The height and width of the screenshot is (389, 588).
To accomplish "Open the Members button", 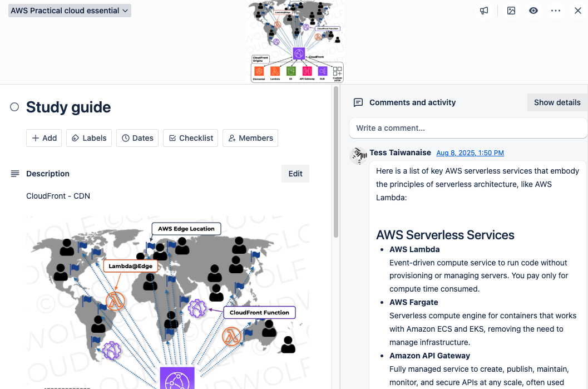I will pyautogui.click(x=250, y=138).
